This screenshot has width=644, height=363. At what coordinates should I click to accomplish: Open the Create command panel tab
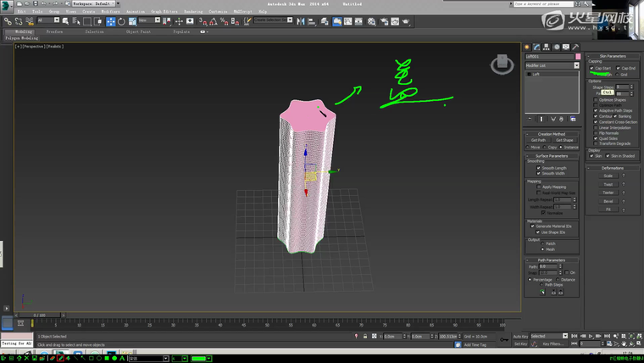[526, 47]
